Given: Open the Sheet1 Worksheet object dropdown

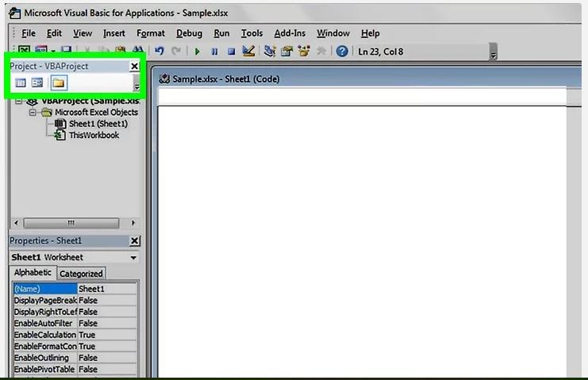Looking at the screenshot, I should click(133, 258).
